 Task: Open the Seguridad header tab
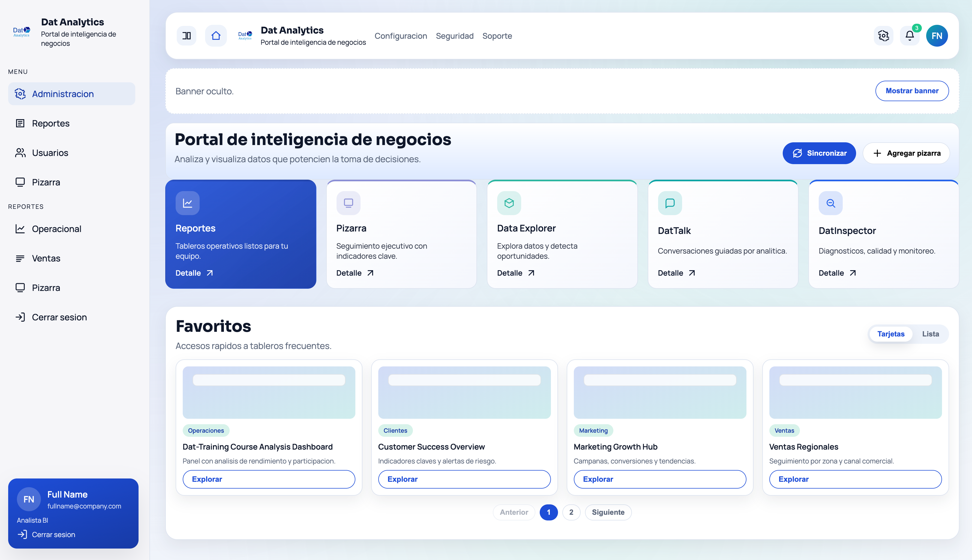coord(454,36)
